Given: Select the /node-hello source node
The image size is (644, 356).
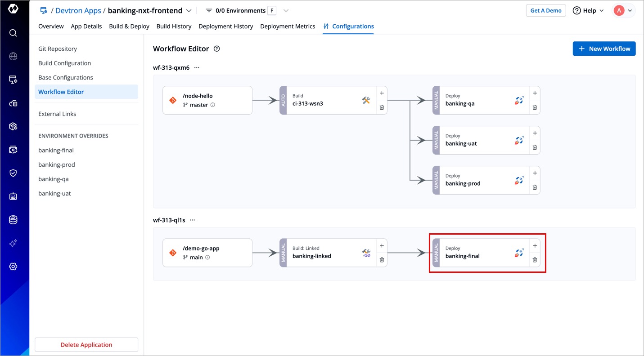Looking at the screenshot, I should point(207,100).
